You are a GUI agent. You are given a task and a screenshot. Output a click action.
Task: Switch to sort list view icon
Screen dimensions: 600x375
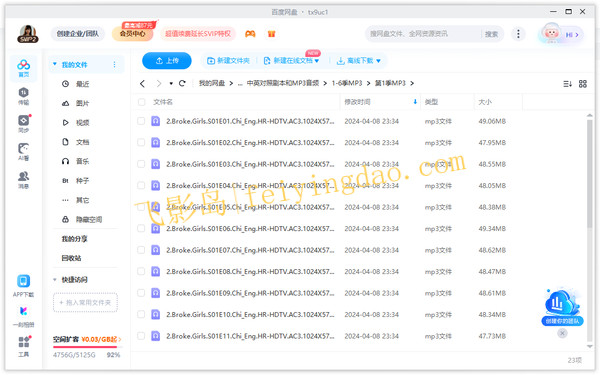[x=567, y=84]
